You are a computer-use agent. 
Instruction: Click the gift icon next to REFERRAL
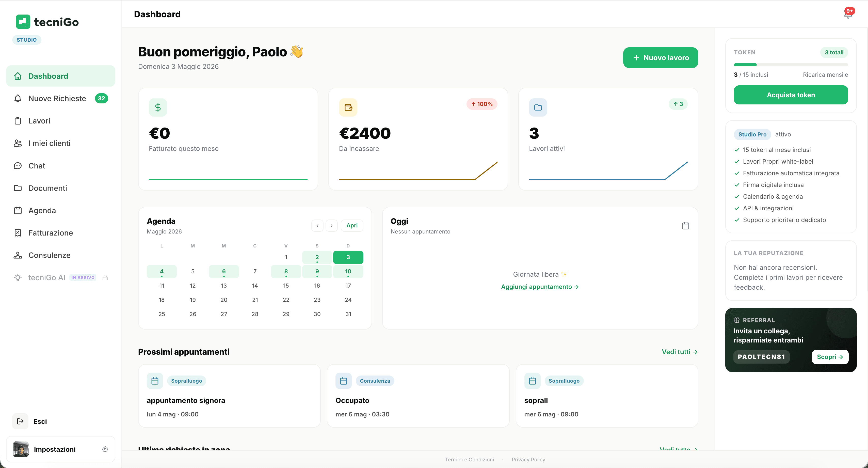[737, 320]
